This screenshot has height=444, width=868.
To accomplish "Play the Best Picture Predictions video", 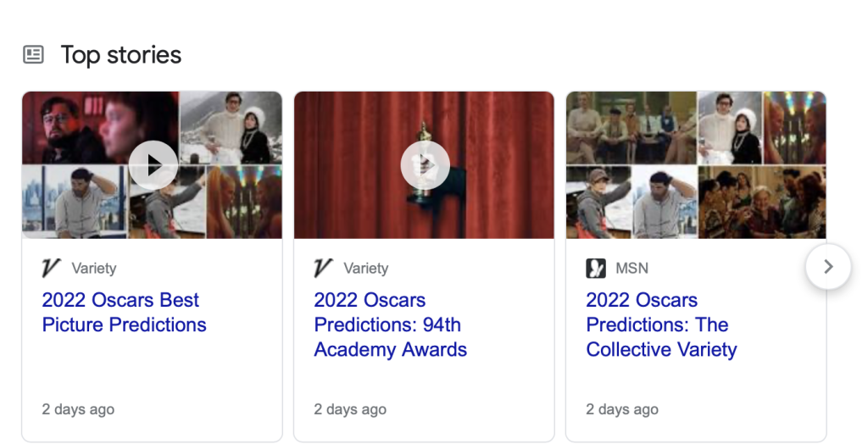I will [x=153, y=165].
